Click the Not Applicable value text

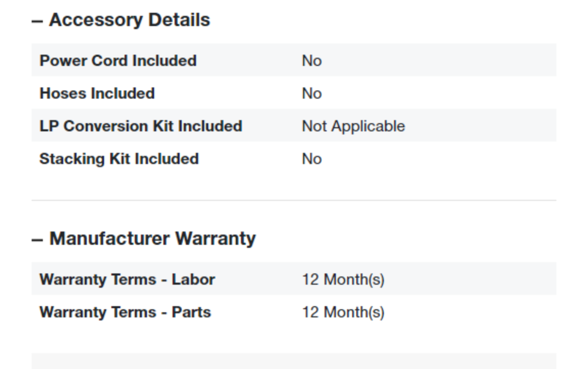353,126
